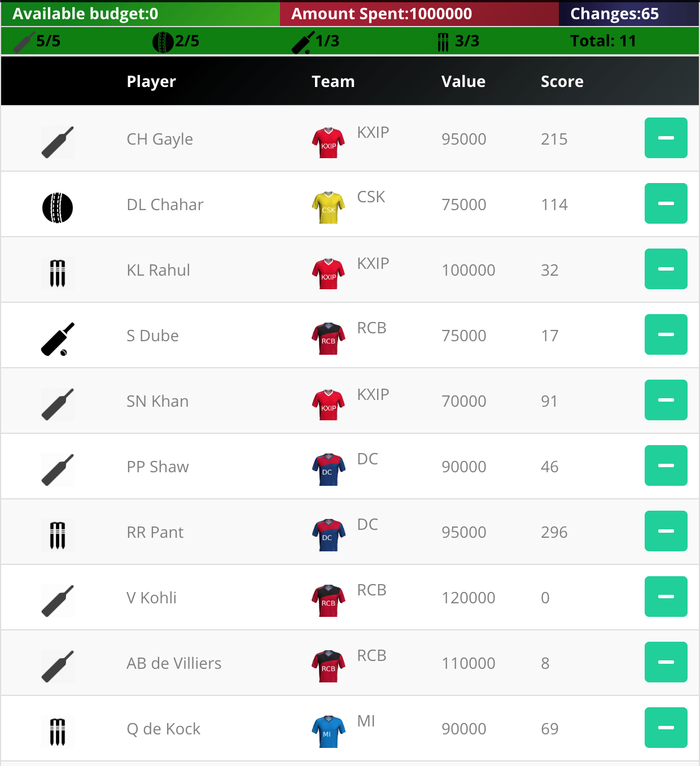Remove RR Pant using the minus button

666,531
